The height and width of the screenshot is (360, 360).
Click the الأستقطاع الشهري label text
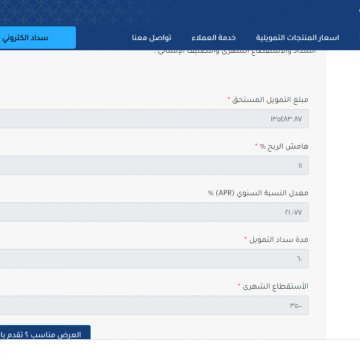coord(275,286)
